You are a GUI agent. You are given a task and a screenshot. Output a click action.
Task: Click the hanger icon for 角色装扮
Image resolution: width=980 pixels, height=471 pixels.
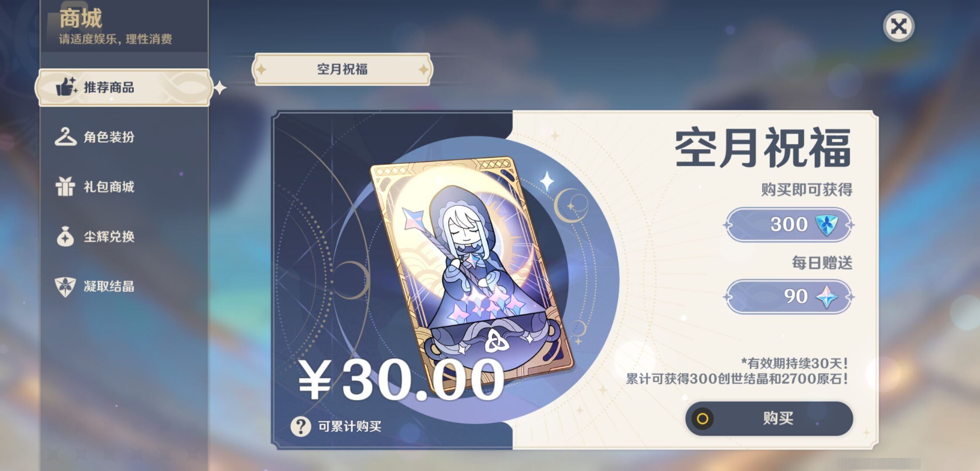point(65,137)
